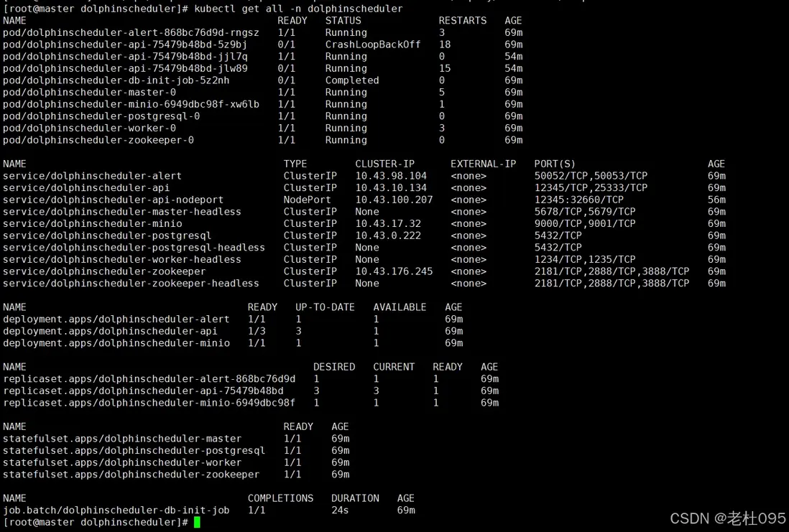Click the NodePort type text

(307, 200)
